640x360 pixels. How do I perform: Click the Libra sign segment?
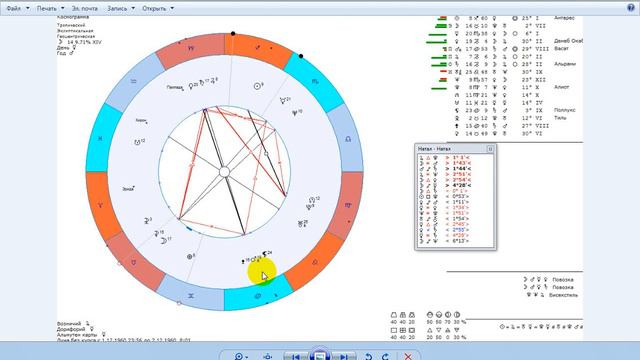[348, 139]
